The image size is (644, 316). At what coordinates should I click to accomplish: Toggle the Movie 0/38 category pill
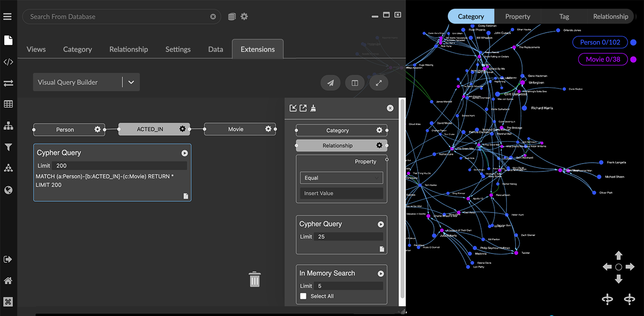pyautogui.click(x=603, y=59)
